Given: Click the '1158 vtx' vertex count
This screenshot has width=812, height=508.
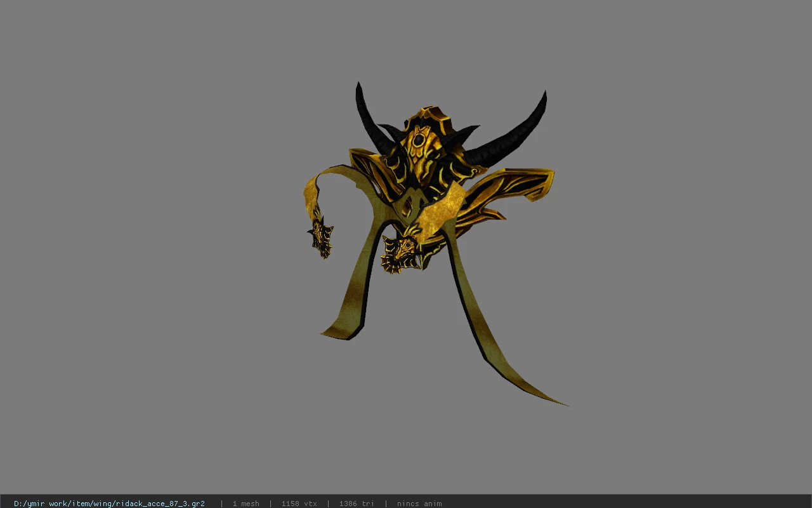Looking at the screenshot, I should click(x=299, y=504).
